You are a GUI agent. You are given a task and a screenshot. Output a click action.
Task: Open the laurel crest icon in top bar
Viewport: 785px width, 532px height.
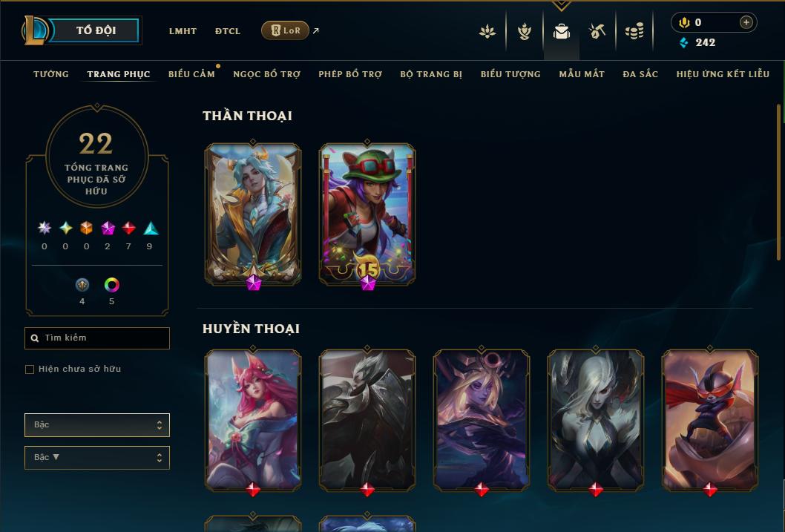coord(524,31)
